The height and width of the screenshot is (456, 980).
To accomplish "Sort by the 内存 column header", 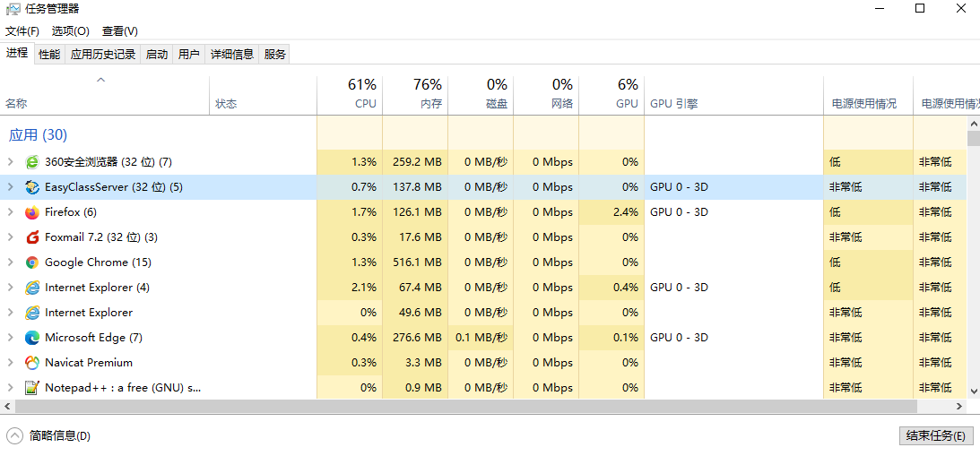I will (415, 96).
